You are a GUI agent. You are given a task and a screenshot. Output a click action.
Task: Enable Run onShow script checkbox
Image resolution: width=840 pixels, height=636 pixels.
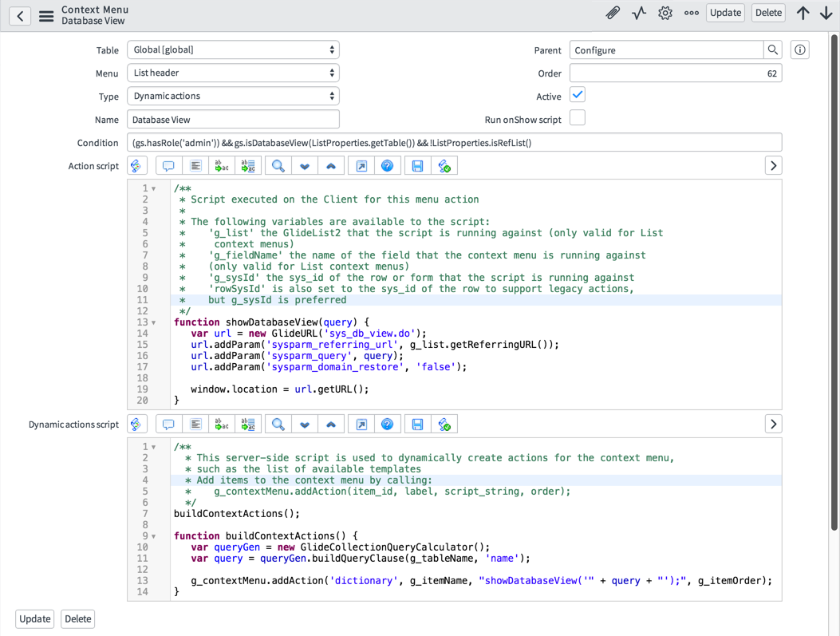578,117
